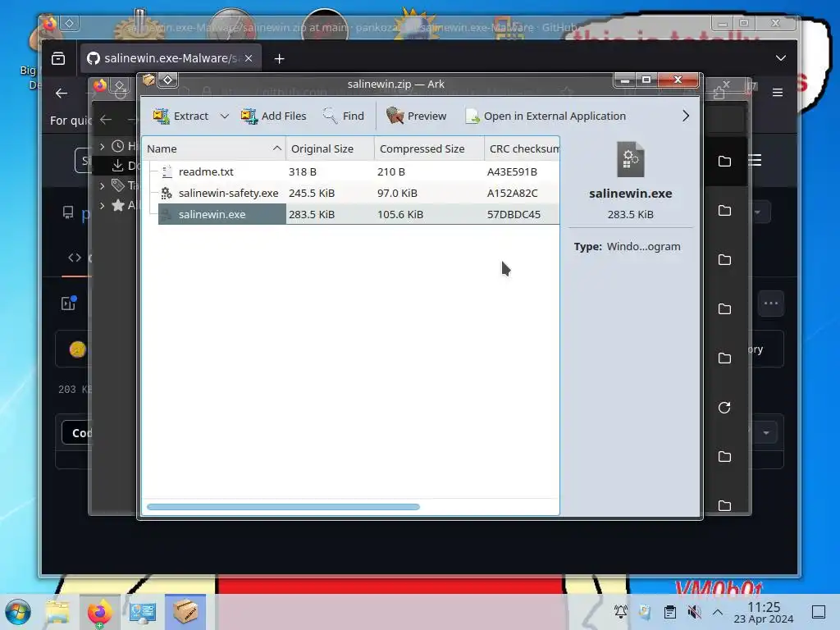Click the original size 318 B
This screenshot has width=840, height=630.
tap(303, 171)
